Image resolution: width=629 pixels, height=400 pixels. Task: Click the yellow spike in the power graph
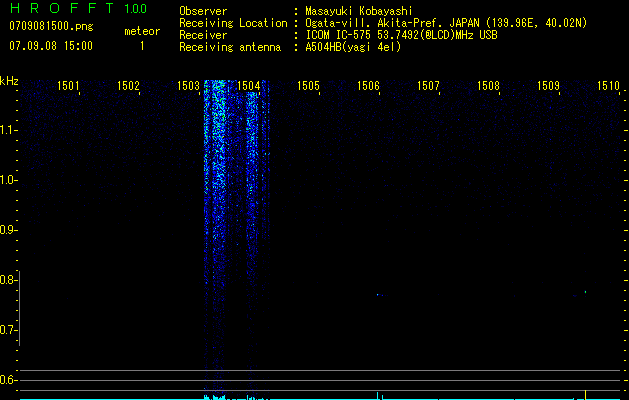(x=586, y=395)
